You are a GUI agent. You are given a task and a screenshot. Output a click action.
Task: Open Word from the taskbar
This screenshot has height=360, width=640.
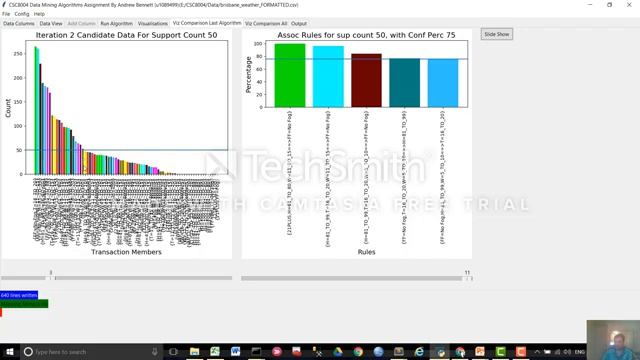tap(236, 351)
